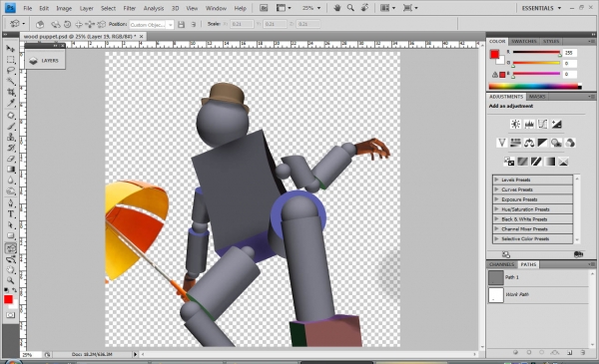Viewport: 599px width, 364px height.
Task: Add a Levels adjustment
Action: coord(529,124)
